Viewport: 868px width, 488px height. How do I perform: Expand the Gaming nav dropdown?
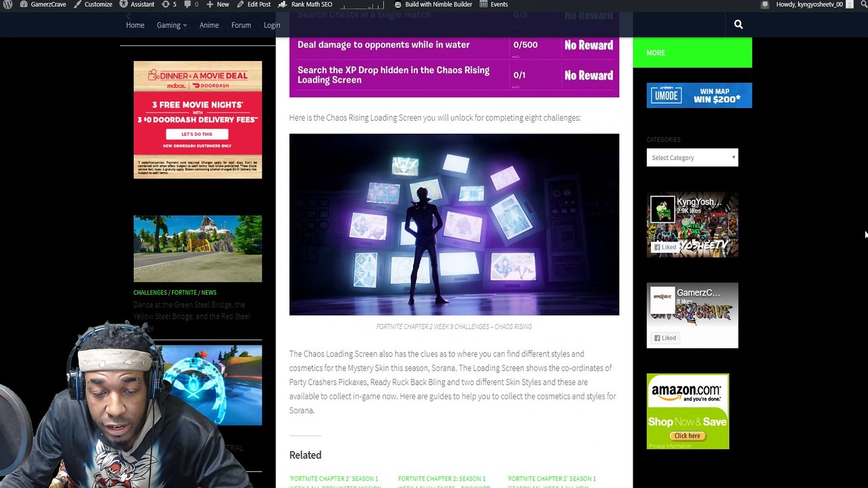tap(172, 25)
